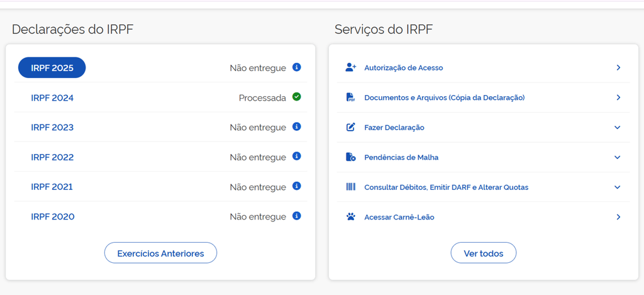Expand the Fazer Declaração section chevron
This screenshot has height=295, width=644.
[x=618, y=127]
